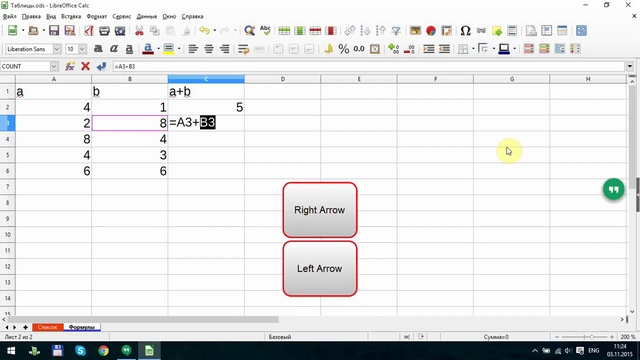Viewport: 640px width, 360px height.
Task: Format the cell as percent
Action: point(344,49)
